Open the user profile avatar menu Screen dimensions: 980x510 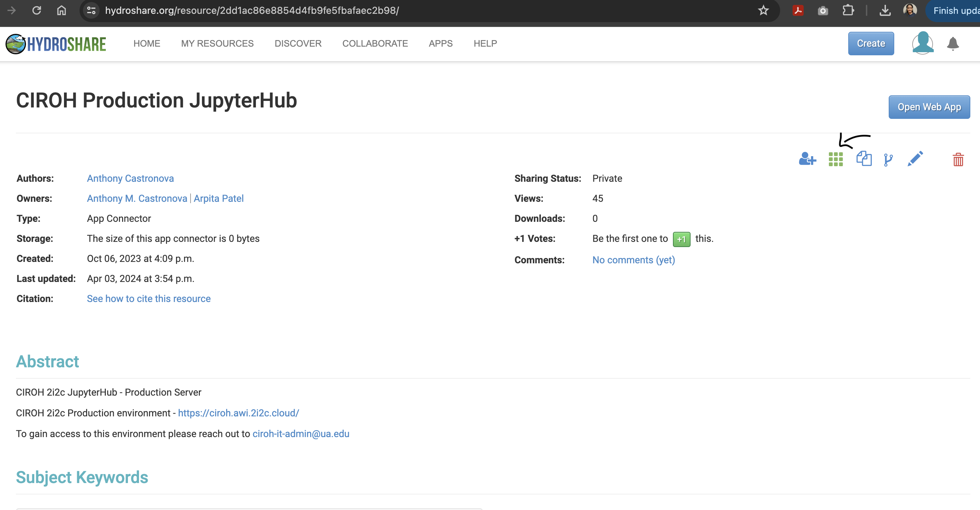pos(923,43)
